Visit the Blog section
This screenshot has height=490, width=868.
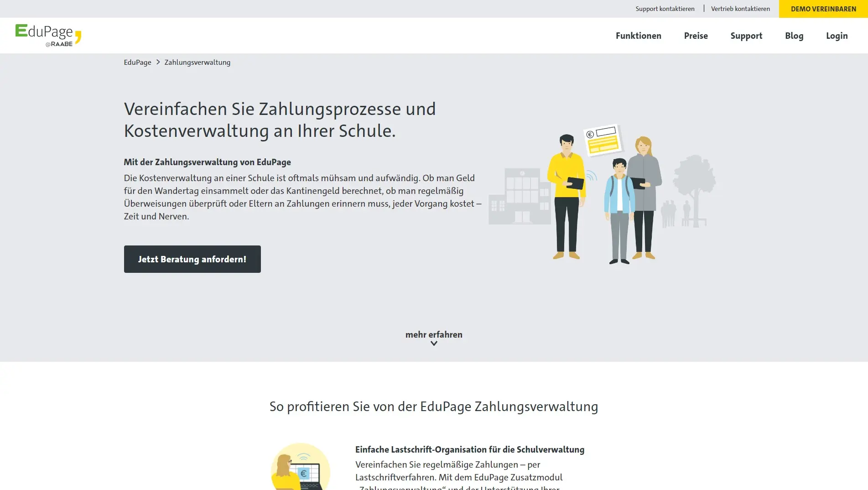pos(794,36)
